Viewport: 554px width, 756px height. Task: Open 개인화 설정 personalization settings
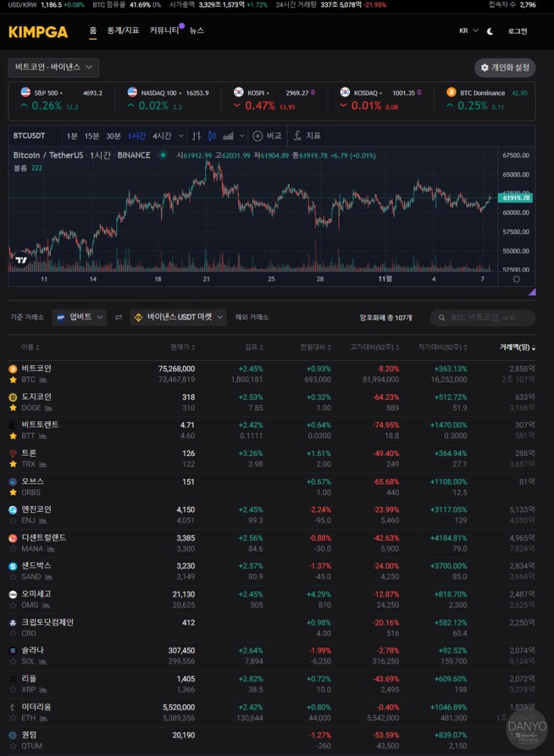tap(505, 67)
